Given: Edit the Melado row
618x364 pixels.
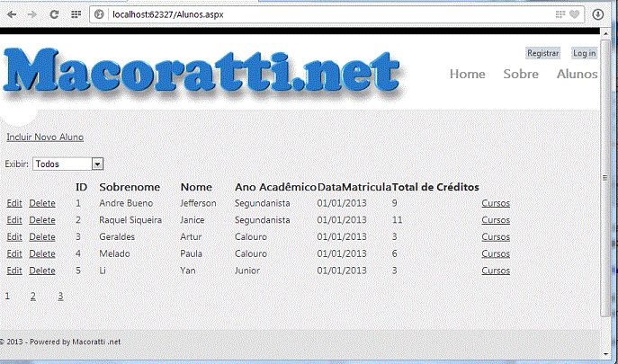Looking at the screenshot, I should coord(14,253).
